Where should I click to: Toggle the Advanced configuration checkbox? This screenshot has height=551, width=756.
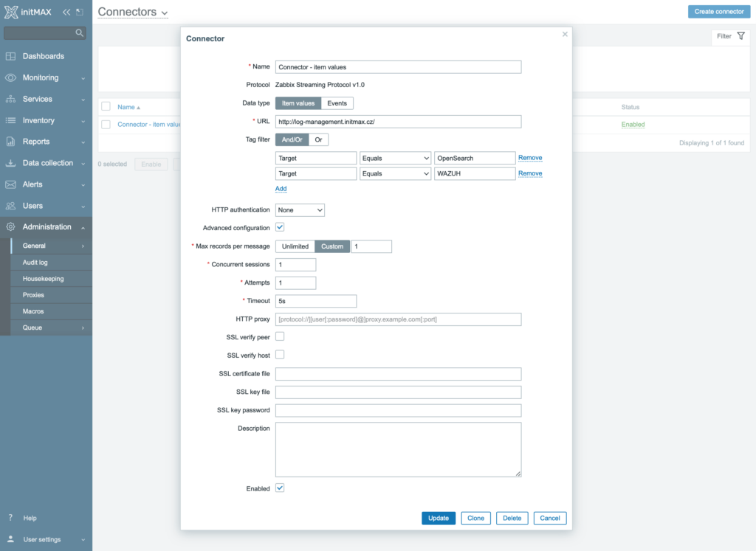coord(280,227)
